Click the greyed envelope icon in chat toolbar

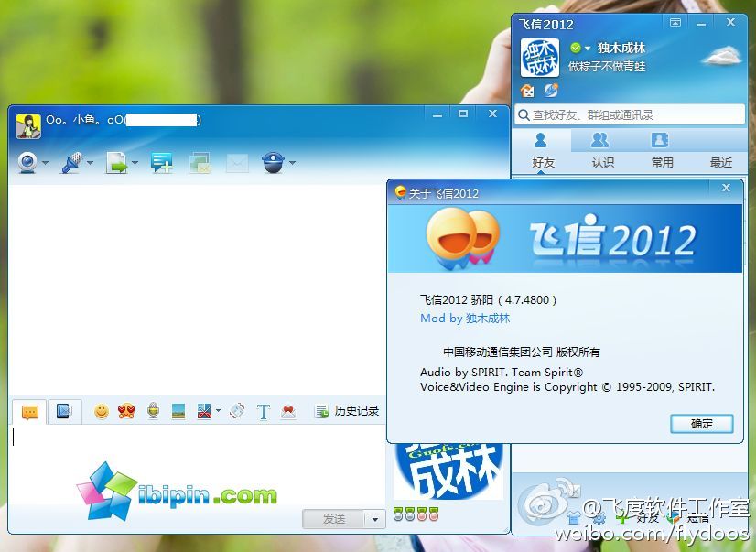(x=237, y=163)
